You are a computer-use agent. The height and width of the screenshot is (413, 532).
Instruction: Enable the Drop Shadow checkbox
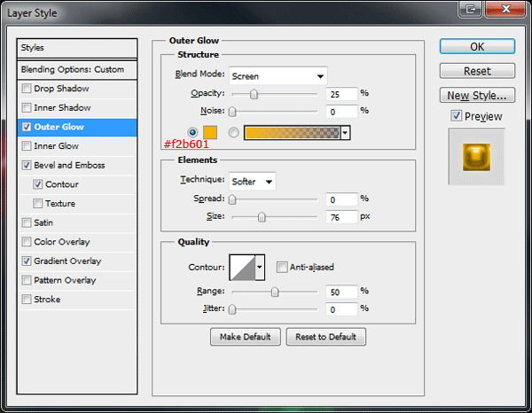[x=26, y=89]
